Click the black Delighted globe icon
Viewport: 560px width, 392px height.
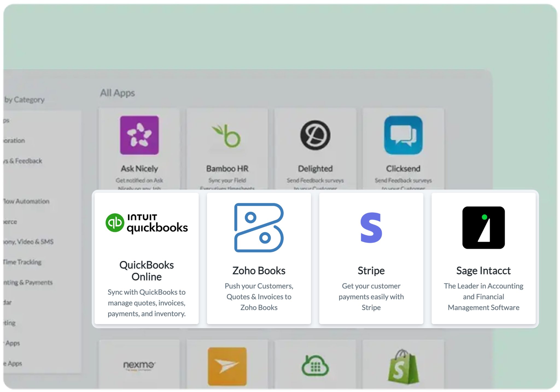(x=315, y=135)
